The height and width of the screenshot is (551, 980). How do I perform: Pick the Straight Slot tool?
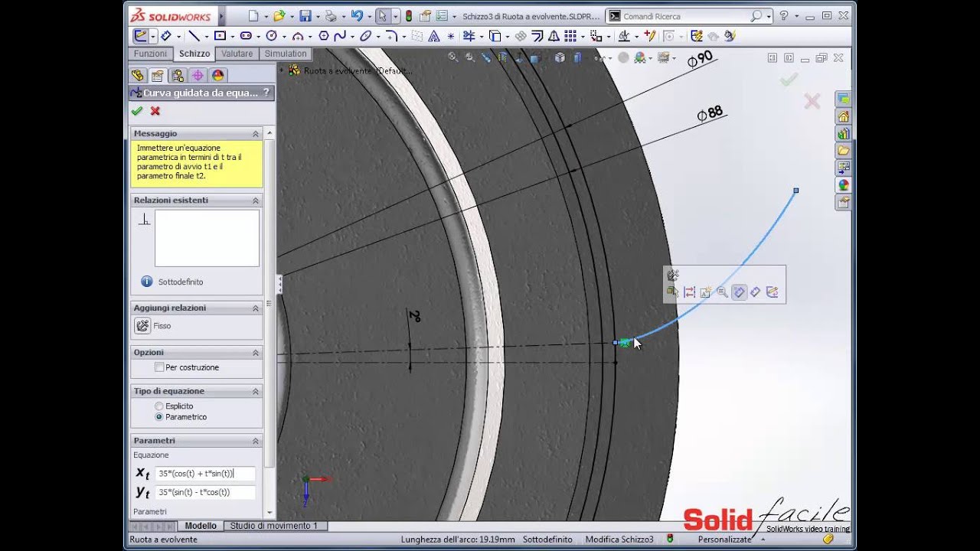click(x=246, y=36)
